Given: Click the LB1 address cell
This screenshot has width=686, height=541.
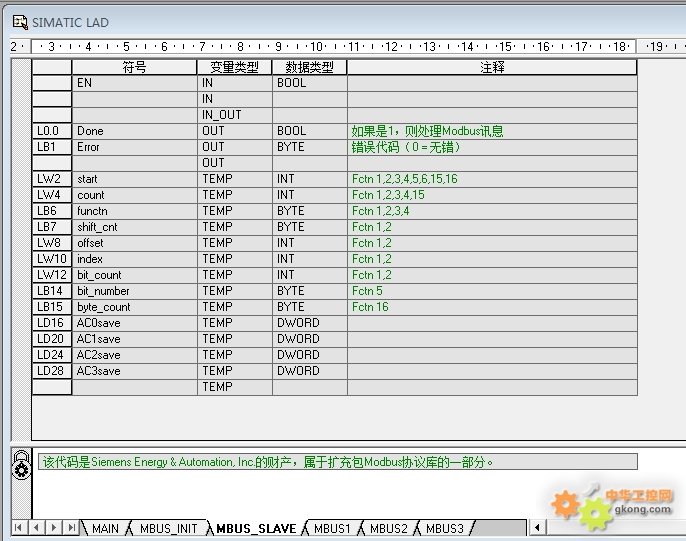Looking at the screenshot, I should point(52,147).
